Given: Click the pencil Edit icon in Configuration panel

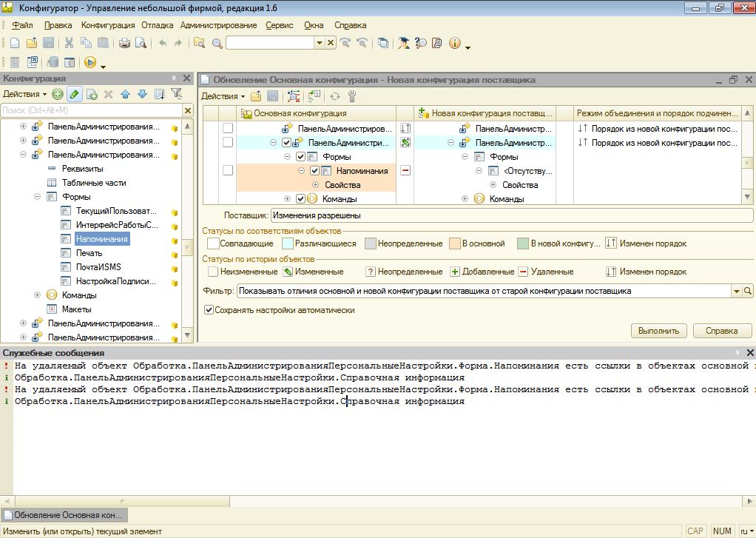Looking at the screenshot, I should pyautogui.click(x=74, y=94).
